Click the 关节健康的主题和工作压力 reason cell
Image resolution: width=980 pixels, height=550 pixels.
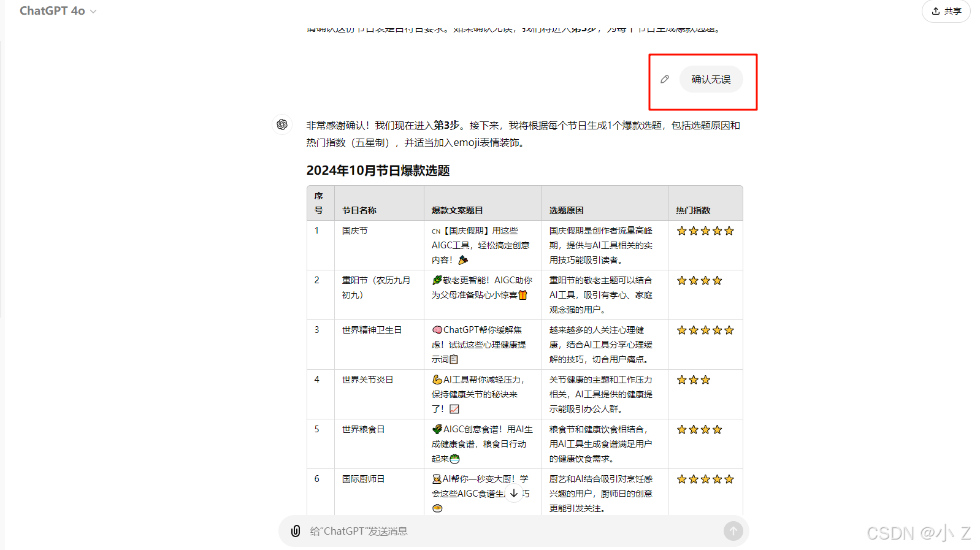(605, 394)
